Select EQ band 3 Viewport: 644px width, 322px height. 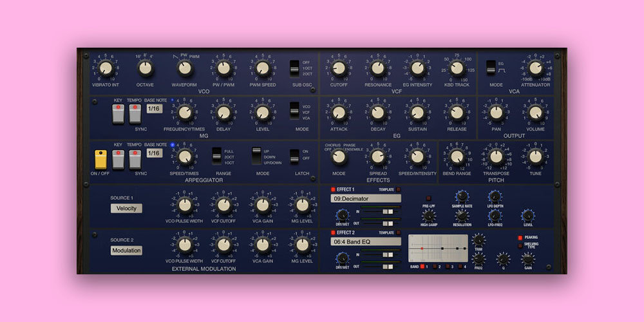click(450, 266)
